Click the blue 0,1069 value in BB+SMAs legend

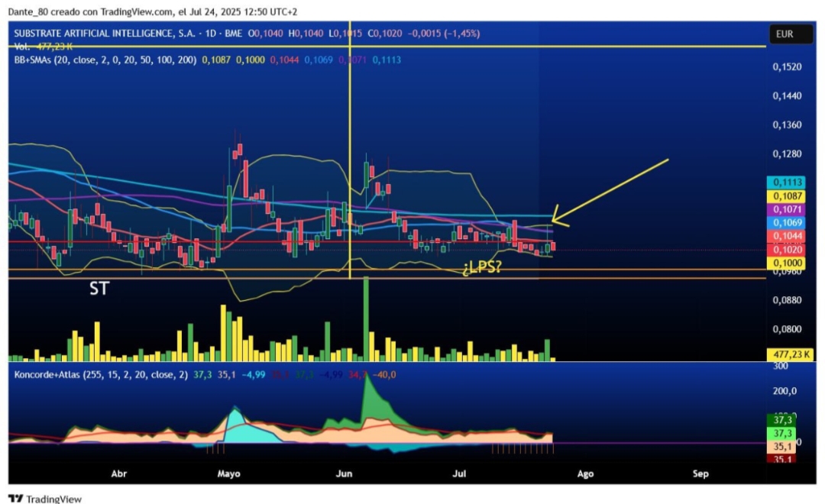point(319,60)
